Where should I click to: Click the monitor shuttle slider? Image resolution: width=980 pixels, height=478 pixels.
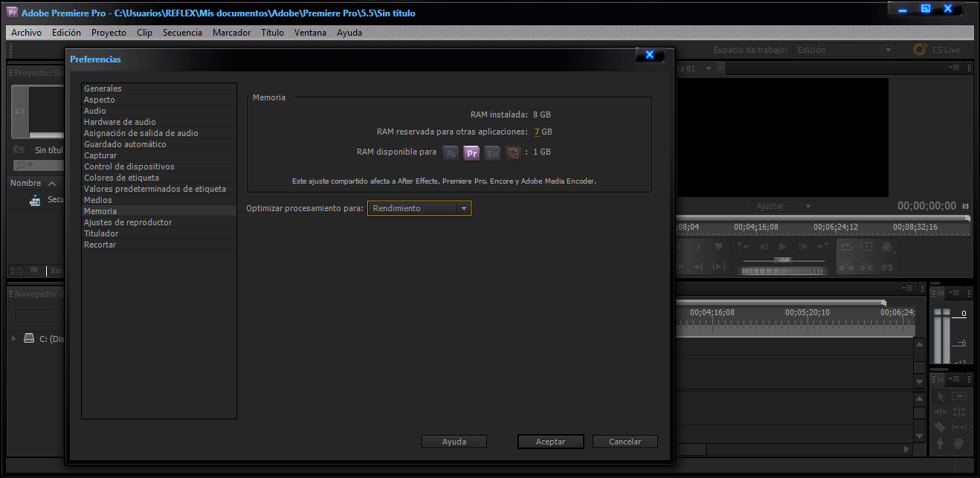click(x=783, y=260)
